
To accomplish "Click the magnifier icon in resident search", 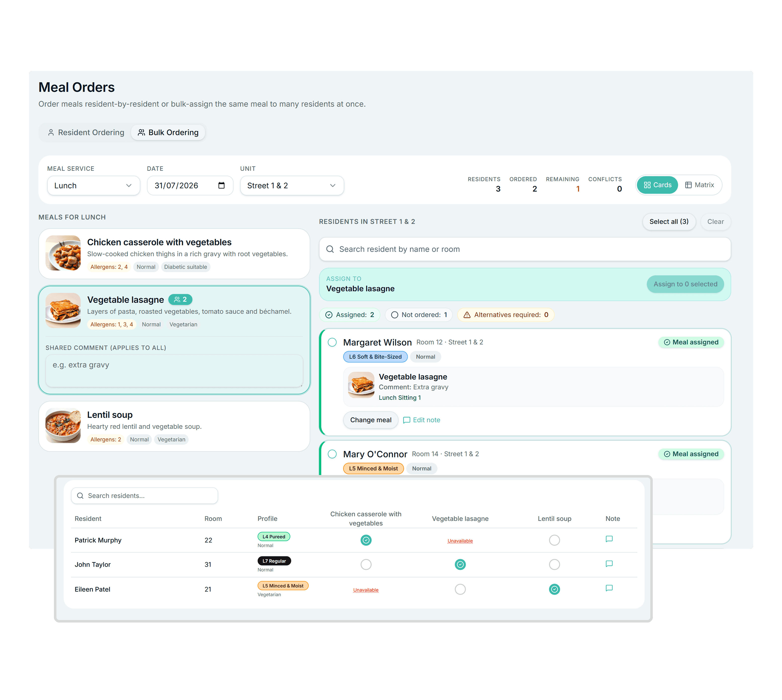I will (x=330, y=249).
